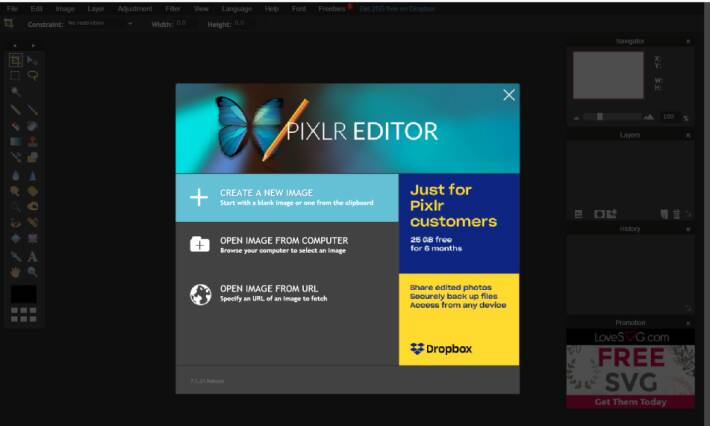The width and height of the screenshot is (710, 426).
Task: Open the Edit menu
Action: point(37,9)
